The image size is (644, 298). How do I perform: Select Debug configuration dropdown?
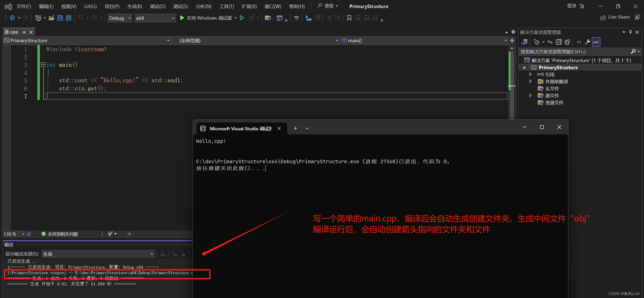(120, 18)
